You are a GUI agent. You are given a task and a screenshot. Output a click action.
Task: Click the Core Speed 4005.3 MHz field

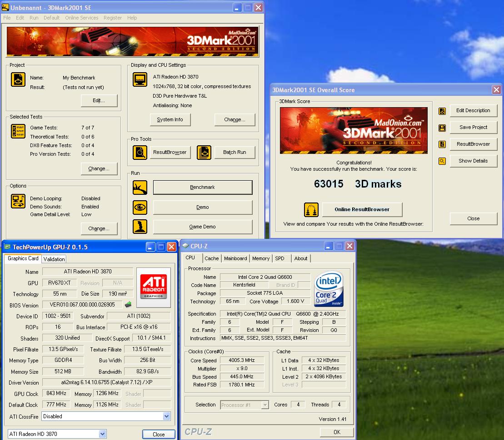coord(242,361)
